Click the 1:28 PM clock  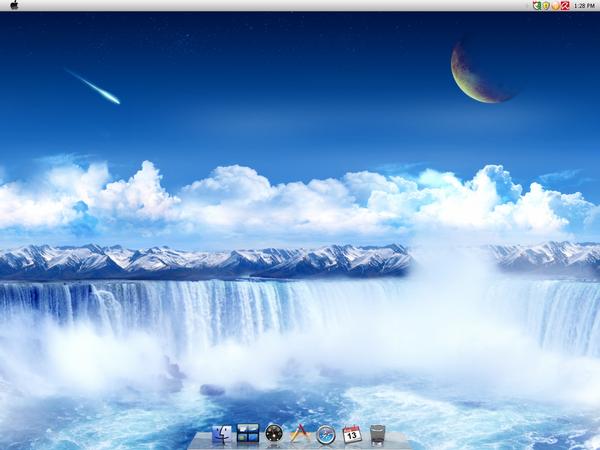(x=584, y=6)
